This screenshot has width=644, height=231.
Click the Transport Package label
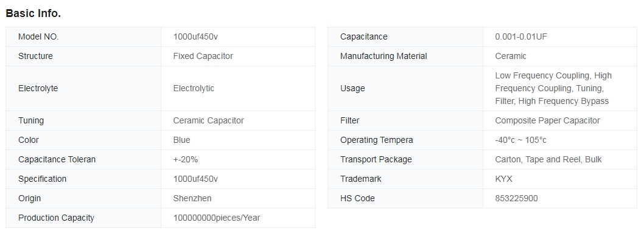pos(376,159)
